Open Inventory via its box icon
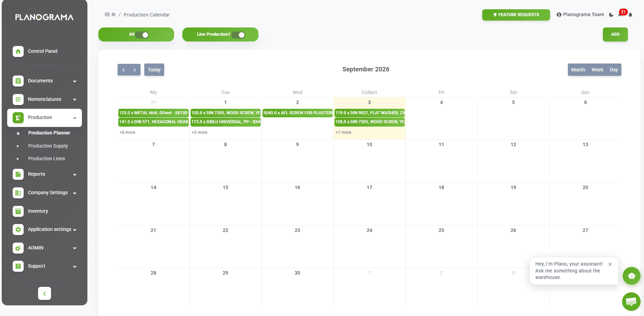 (x=18, y=211)
